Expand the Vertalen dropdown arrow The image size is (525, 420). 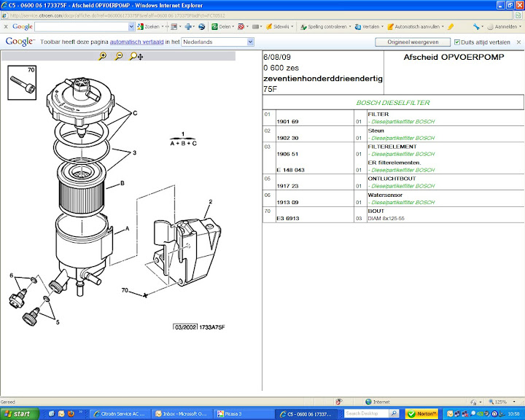[x=382, y=26]
